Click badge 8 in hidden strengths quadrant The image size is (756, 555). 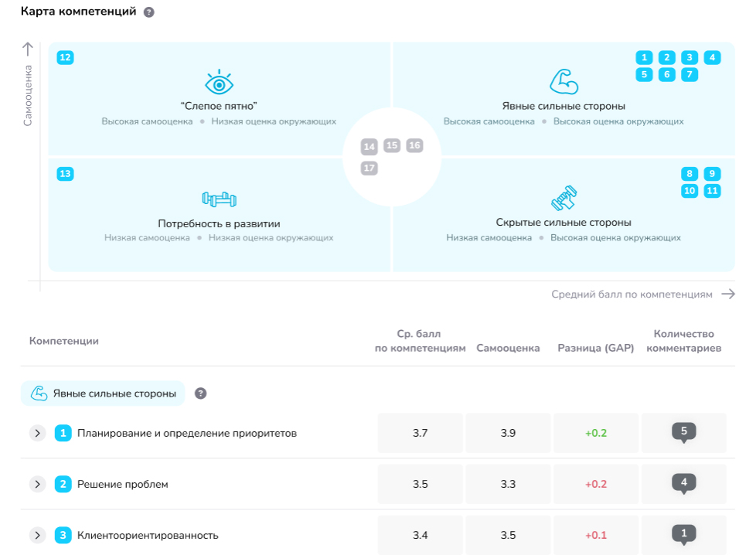click(x=690, y=173)
